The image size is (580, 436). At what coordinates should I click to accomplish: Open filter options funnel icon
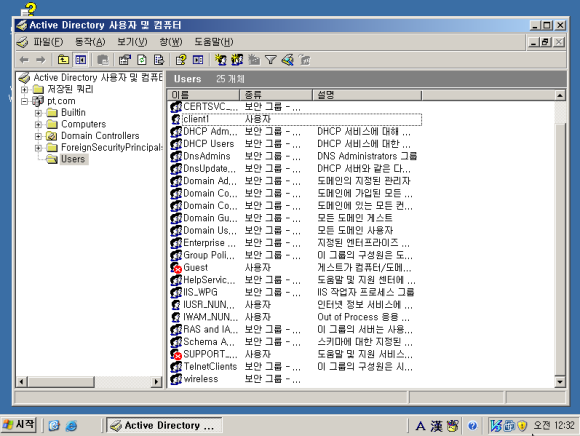pyautogui.click(x=271, y=60)
